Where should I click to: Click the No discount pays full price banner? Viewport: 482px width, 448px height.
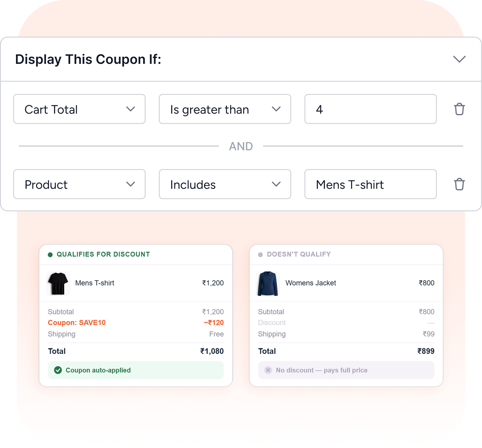click(346, 370)
